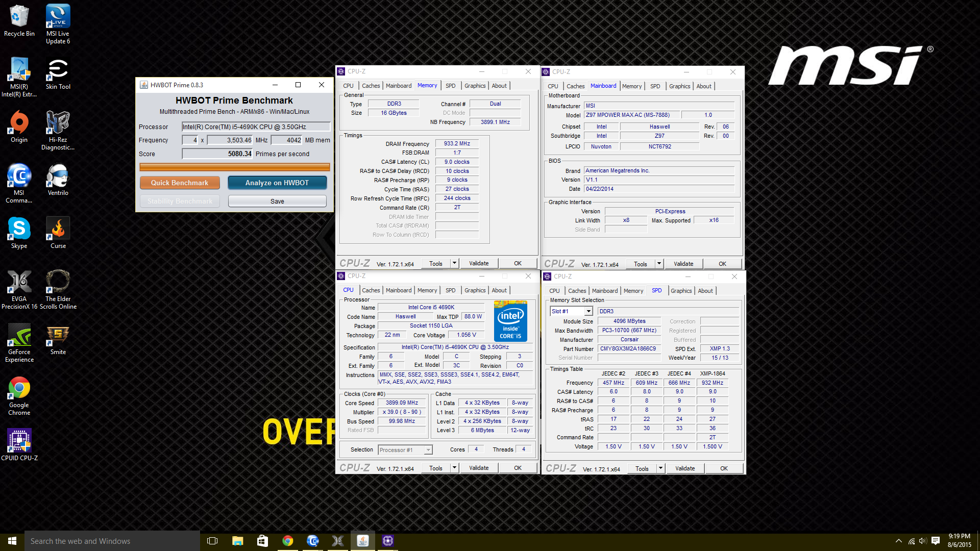Open Tools dropdown arrow in Memory CPU-Z window
Image resolution: width=980 pixels, height=551 pixels.
454,263
